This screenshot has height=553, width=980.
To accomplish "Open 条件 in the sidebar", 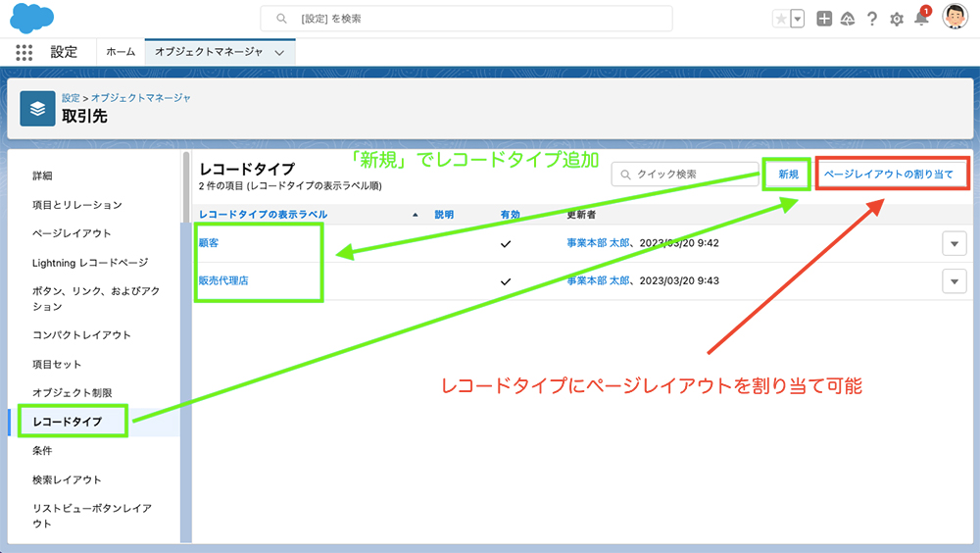I will 42,450.
